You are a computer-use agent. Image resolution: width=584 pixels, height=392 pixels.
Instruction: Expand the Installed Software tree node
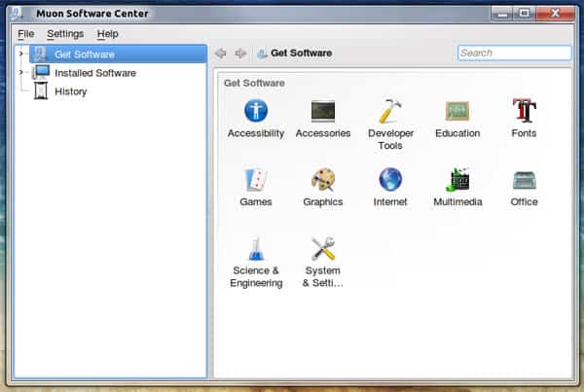(21, 72)
